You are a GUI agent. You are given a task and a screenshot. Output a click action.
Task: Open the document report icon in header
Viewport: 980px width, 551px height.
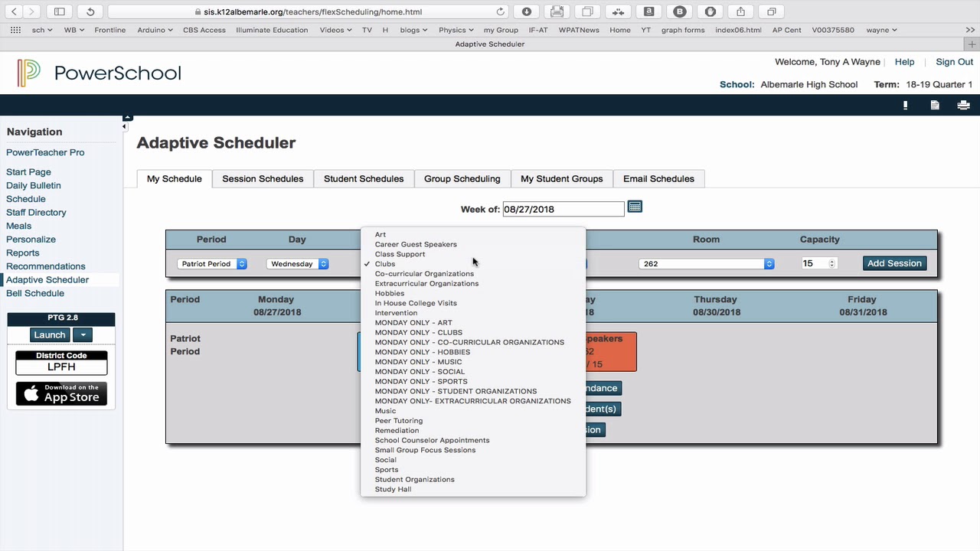pos(935,106)
